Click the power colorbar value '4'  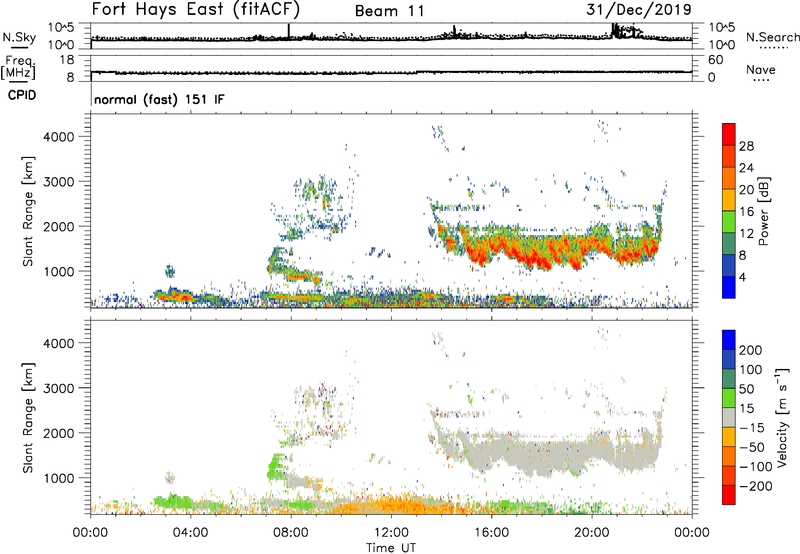point(743,277)
